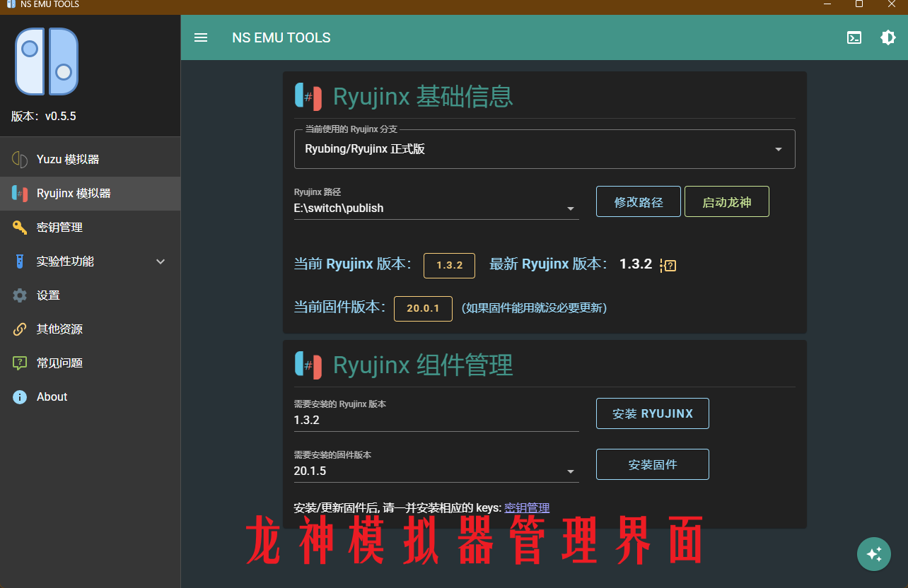This screenshot has height=588, width=908.
Task: Open the 设置 gear icon
Action: point(19,295)
